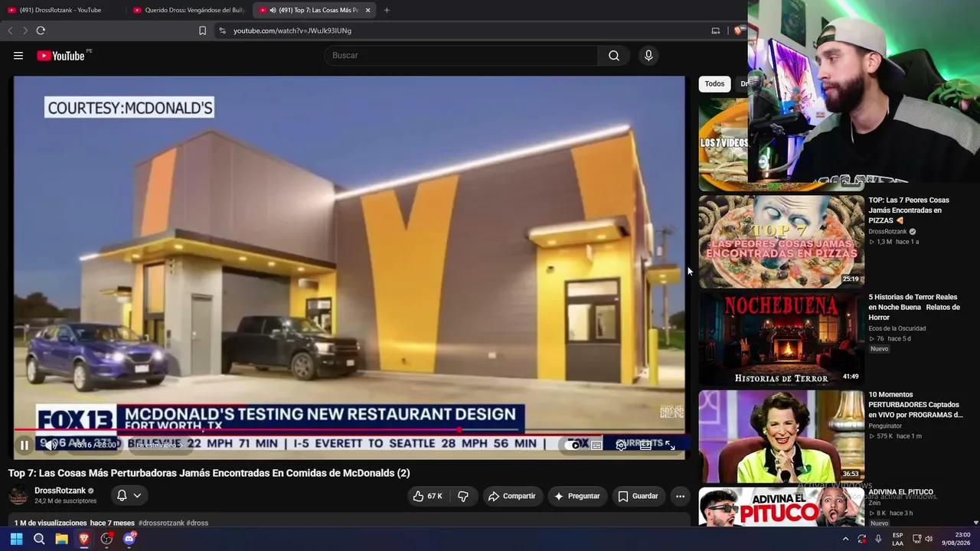This screenshot has width=980, height=551.
Task: Open the Penguinator channel name
Action: pos(885,425)
